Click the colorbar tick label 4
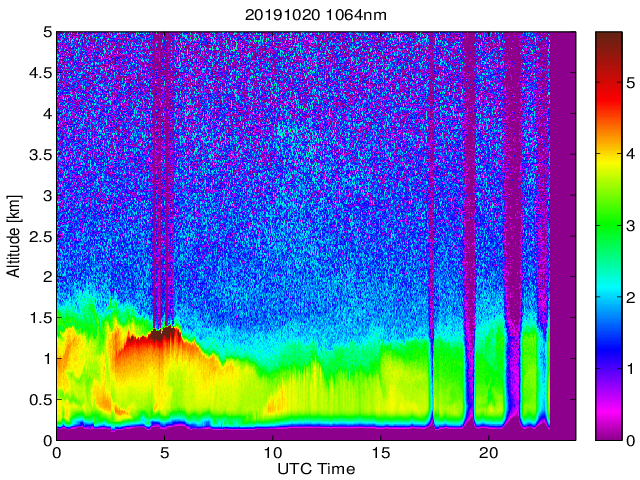 pyautogui.click(x=632, y=155)
